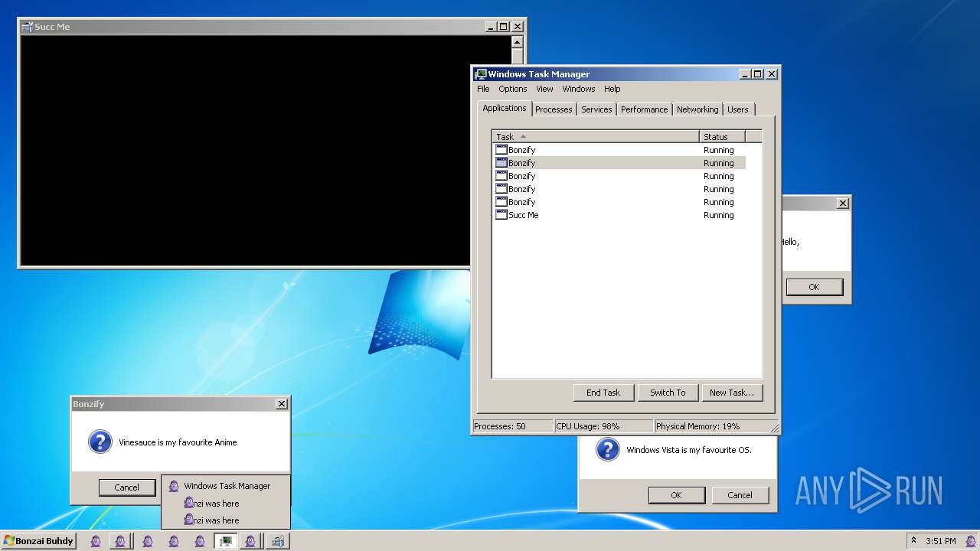Open the Bonzai Buhdy start button
Viewport: 980px width, 551px height.
(x=38, y=541)
